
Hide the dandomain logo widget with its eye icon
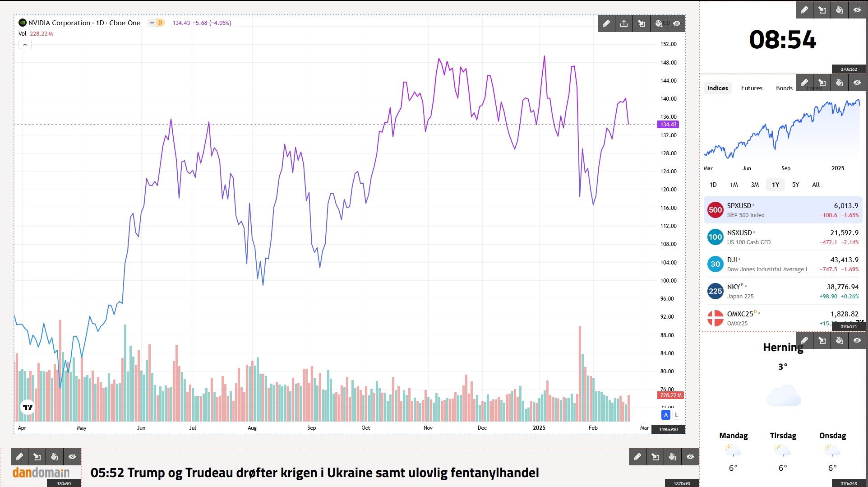click(72, 457)
